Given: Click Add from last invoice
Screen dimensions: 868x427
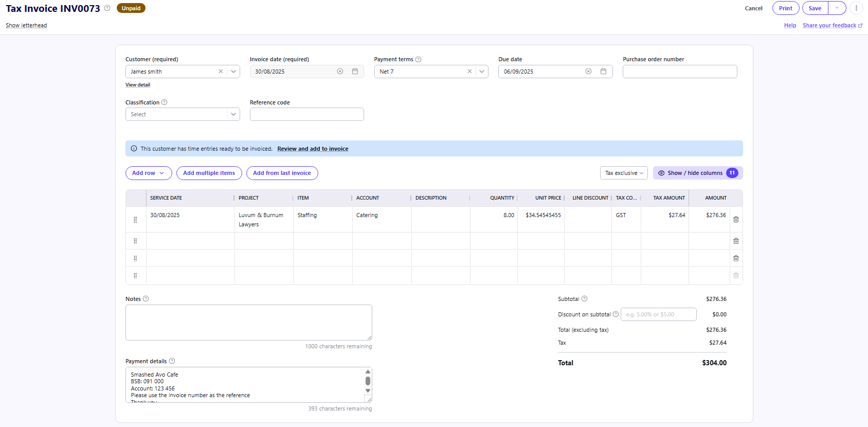Looking at the screenshot, I should [282, 173].
